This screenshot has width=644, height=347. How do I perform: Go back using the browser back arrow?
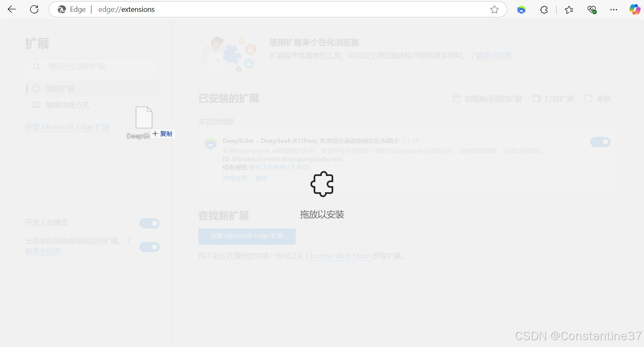[x=12, y=9]
